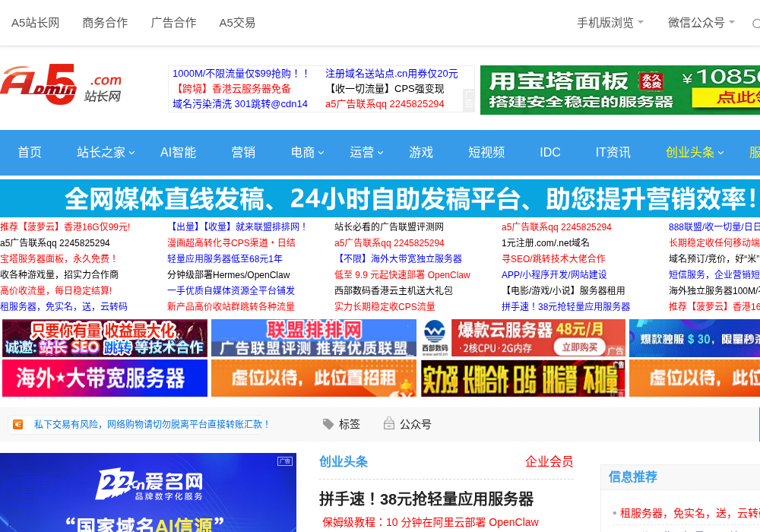Expand the 电商 navigation submenu

click(x=307, y=152)
